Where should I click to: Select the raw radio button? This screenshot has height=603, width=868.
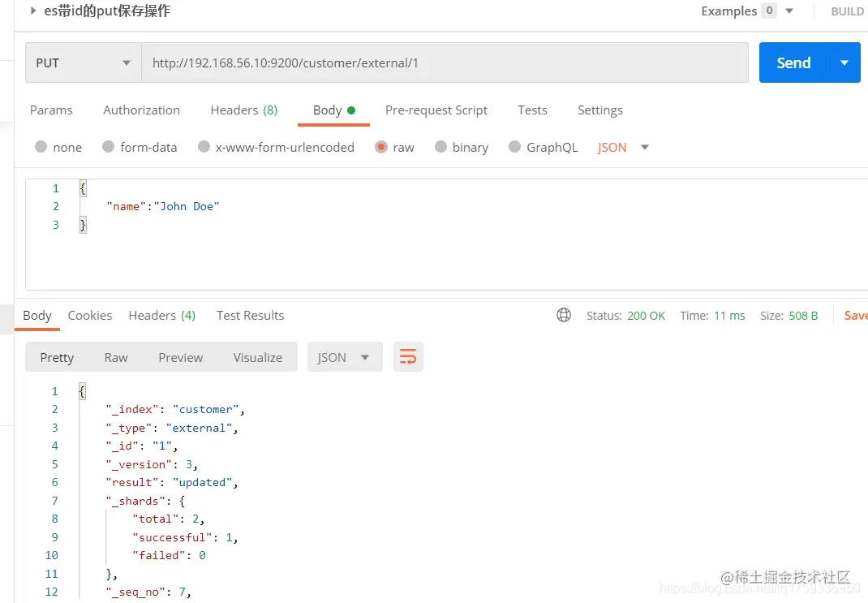(x=380, y=147)
